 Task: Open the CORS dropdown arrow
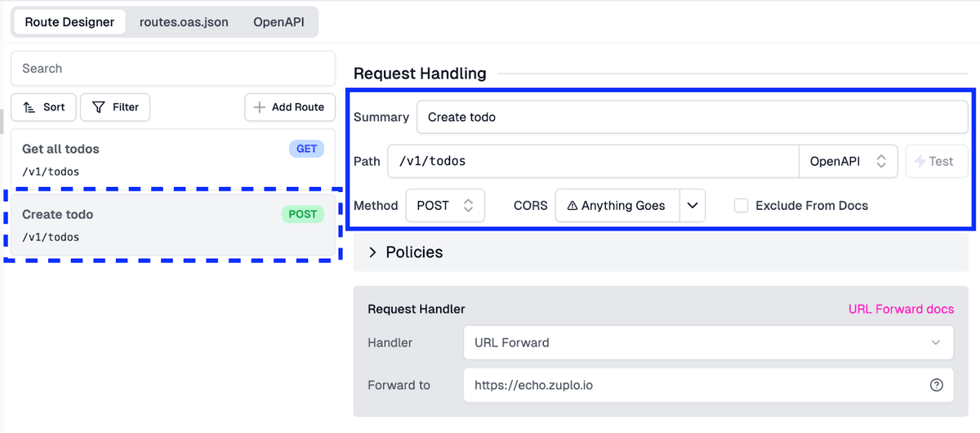(692, 206)
